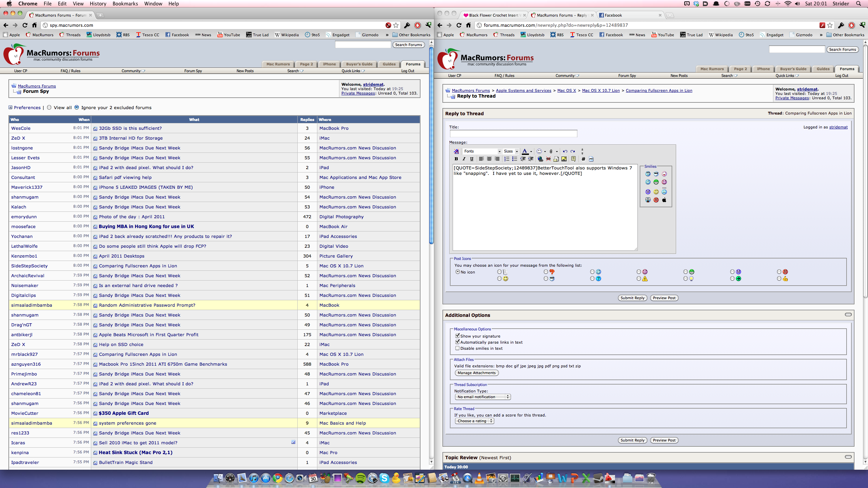
Task: Click the Insert Image toolbar icon
Action: point(564,159)
